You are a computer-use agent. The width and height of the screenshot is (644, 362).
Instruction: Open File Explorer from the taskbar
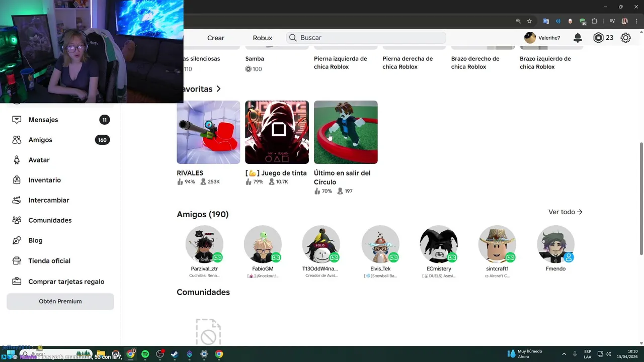tap(101, 354)
